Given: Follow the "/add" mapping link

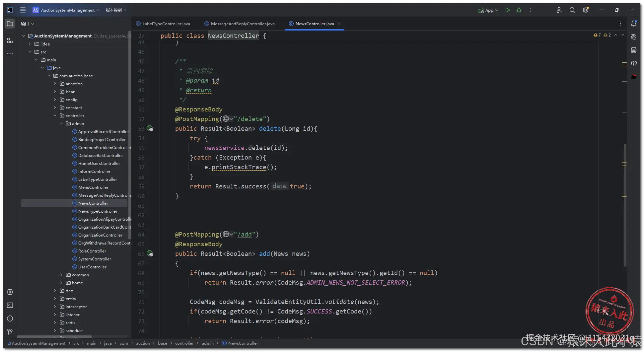Looking at the screenshot, I should point(245,234).
